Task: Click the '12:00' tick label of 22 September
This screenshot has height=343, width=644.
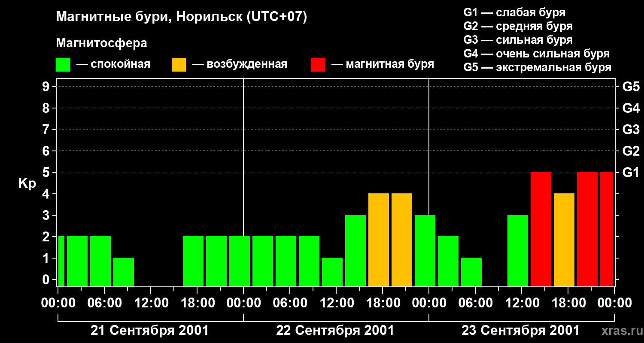Action: pyautogui.click(x=336, y=303)
